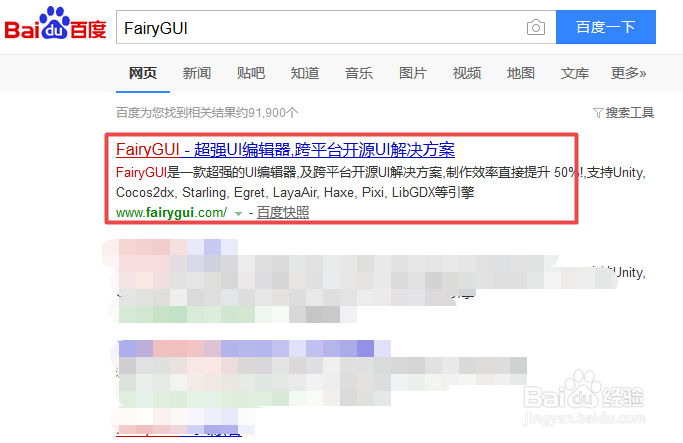Expand the 更多» menu
Screen dimensions: 683x443
click(x=629, y=73)
